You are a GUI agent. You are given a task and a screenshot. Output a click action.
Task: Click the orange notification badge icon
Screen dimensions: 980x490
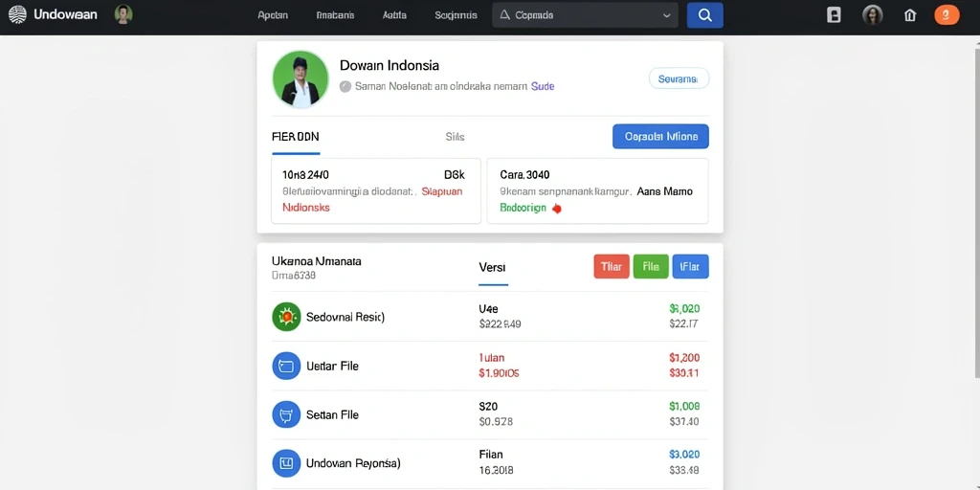click(x=947, y=15)
